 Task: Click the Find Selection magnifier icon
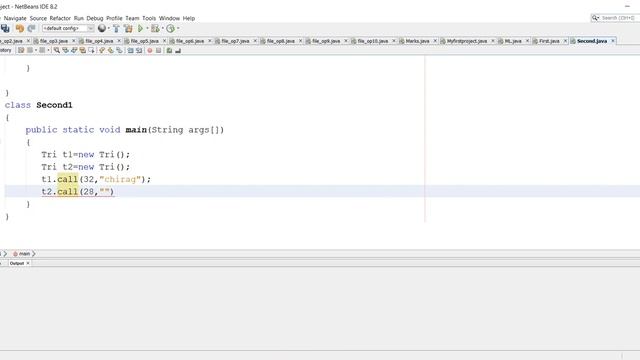[x=57, y=50]
